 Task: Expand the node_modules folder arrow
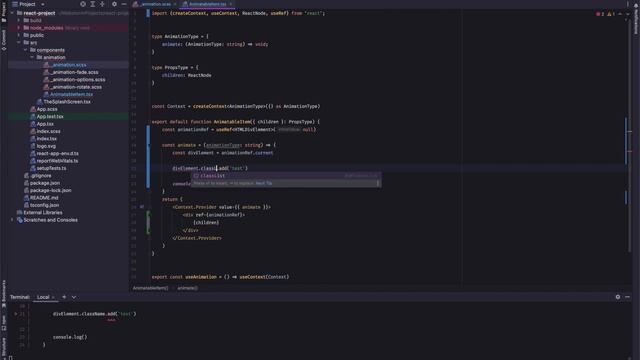[x=18, y=28]
